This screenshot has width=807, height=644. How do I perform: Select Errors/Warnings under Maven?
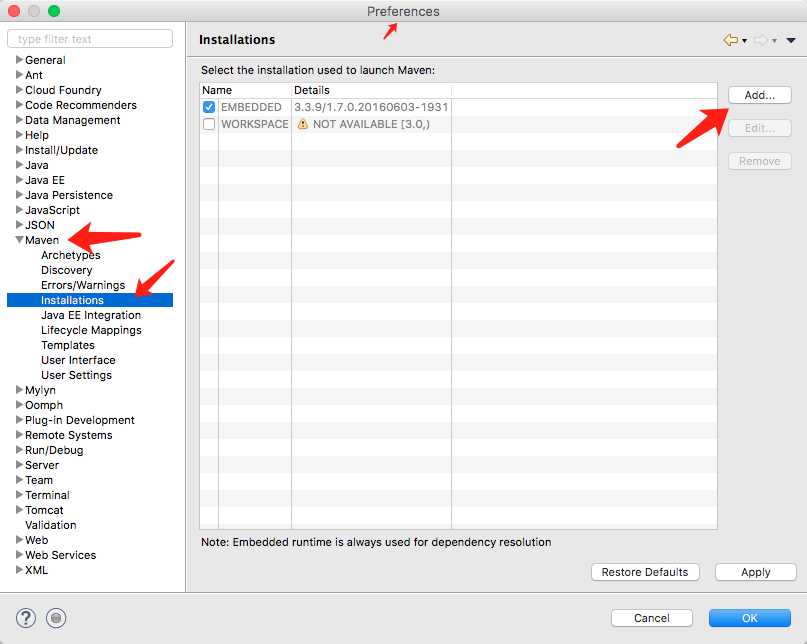coord(83,285)
